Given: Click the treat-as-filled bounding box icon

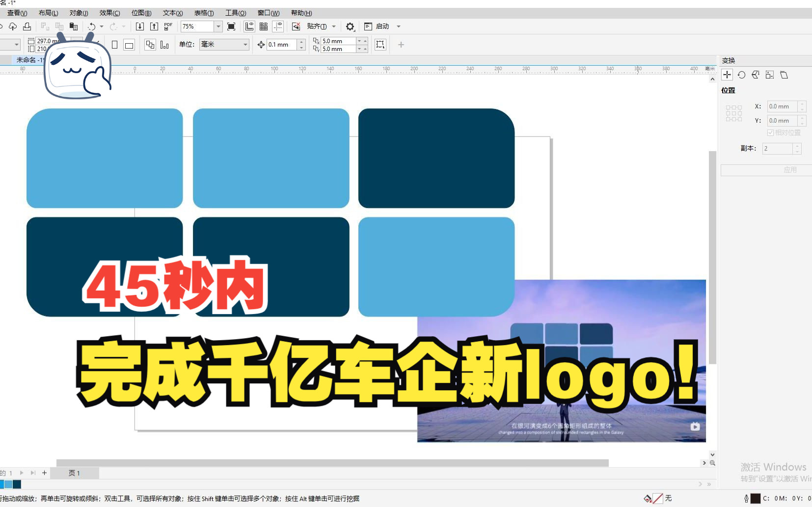Looking at the screenshot, I should point(380,45).
